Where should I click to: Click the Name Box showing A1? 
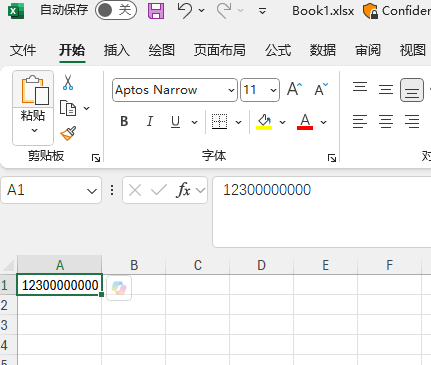click(x=51, y=190)
